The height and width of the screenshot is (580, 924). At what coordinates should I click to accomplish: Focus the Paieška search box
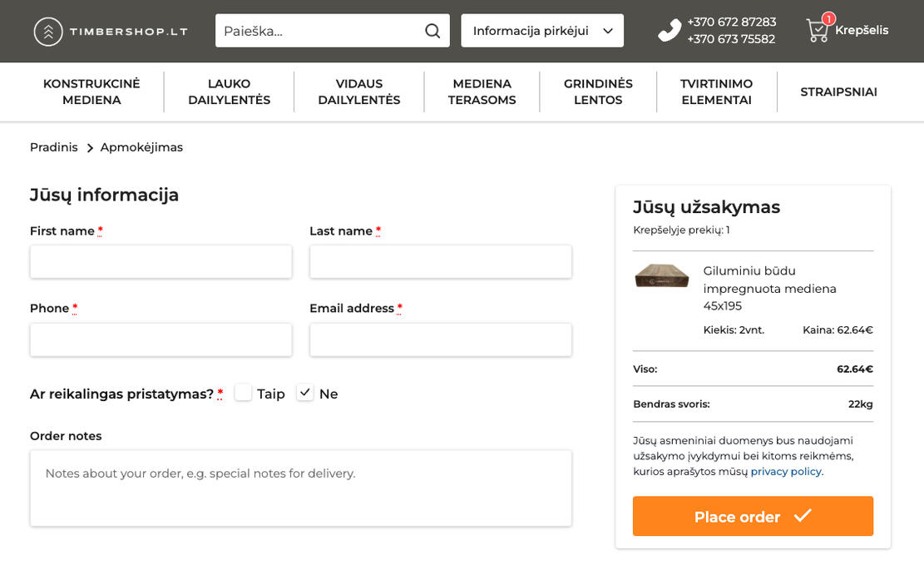320,31
